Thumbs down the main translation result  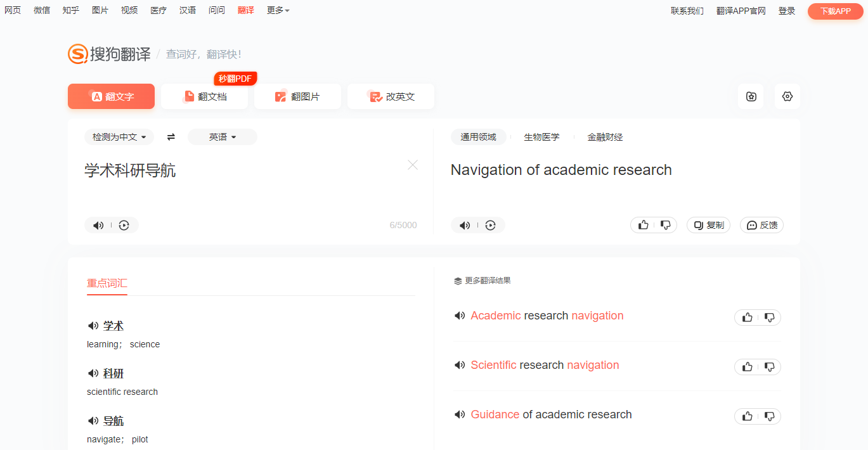tap(666, 225)
